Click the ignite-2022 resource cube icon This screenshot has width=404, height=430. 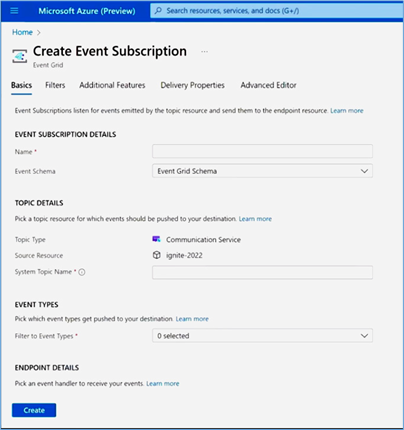(156, 255)
